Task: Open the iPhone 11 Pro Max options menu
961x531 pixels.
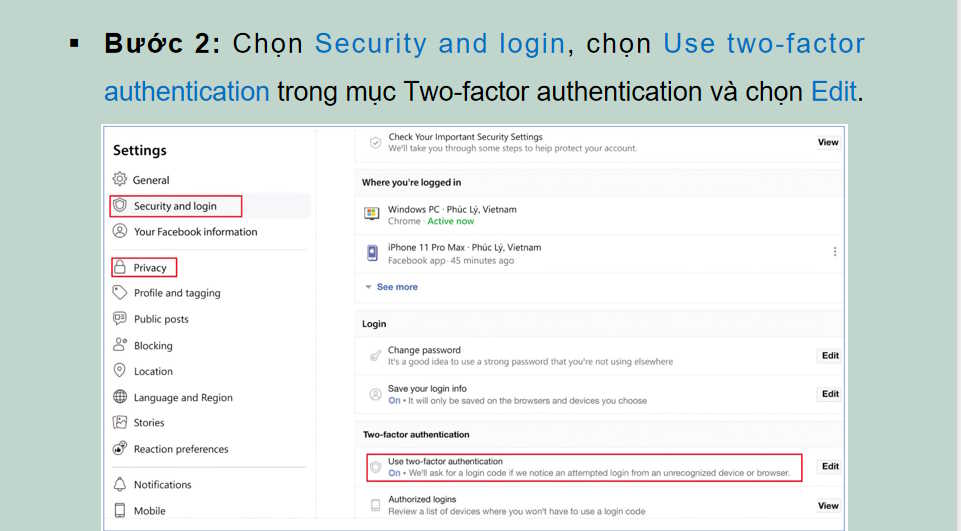Action: pos(835,252)
